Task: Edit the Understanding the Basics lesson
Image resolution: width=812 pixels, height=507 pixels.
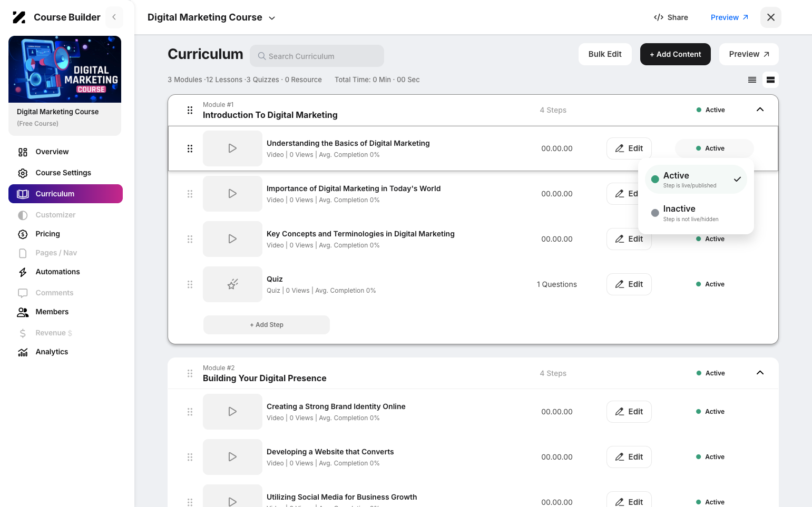Action: coord(629,148)
